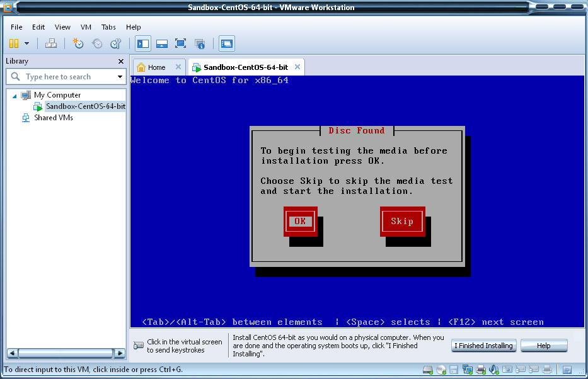Click the hard disk status icon
Image resolution: width=588 pixels, height=379 pixels.
click(x=427, y=370)
